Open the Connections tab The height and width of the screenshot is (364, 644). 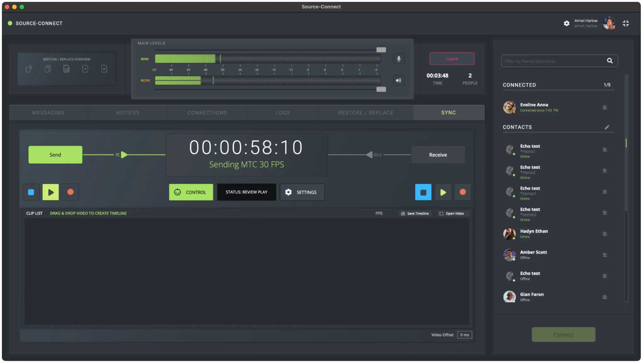207,113
